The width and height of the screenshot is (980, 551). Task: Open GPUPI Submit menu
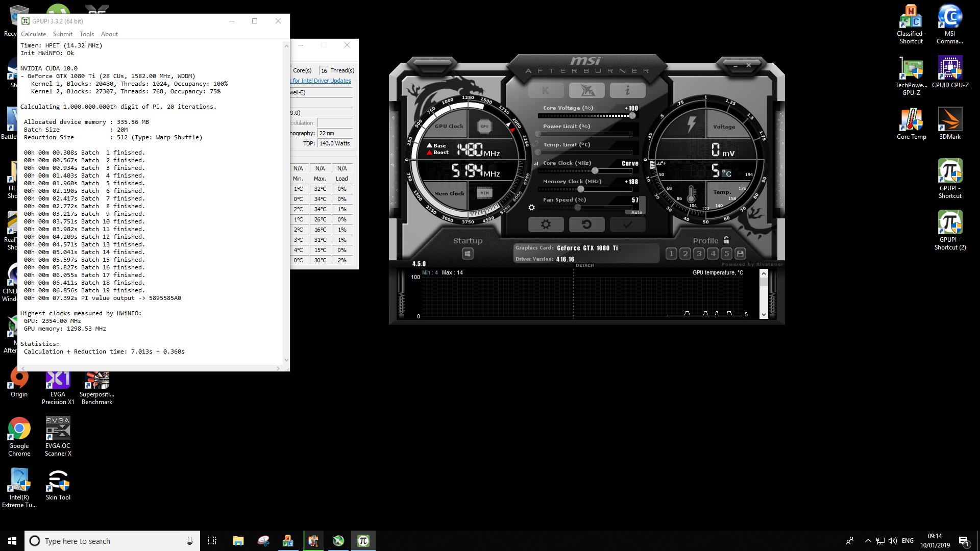click(x=63, y=34)
